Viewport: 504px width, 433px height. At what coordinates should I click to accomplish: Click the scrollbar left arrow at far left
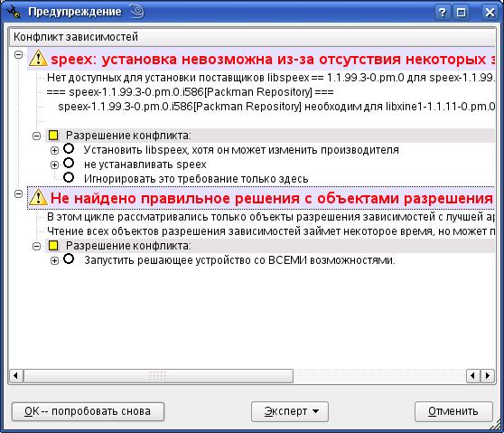(15, 375)
